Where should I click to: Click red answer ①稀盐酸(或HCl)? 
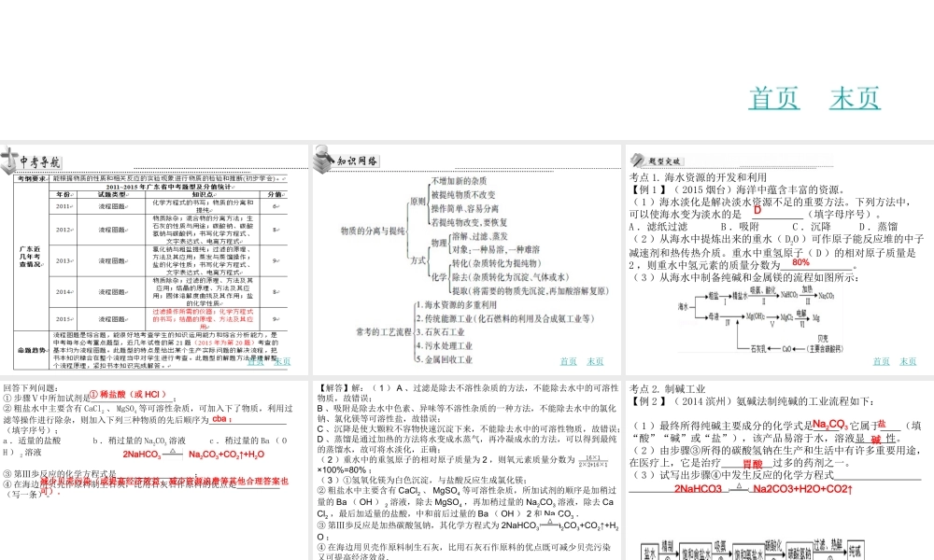tap(128, 395)
